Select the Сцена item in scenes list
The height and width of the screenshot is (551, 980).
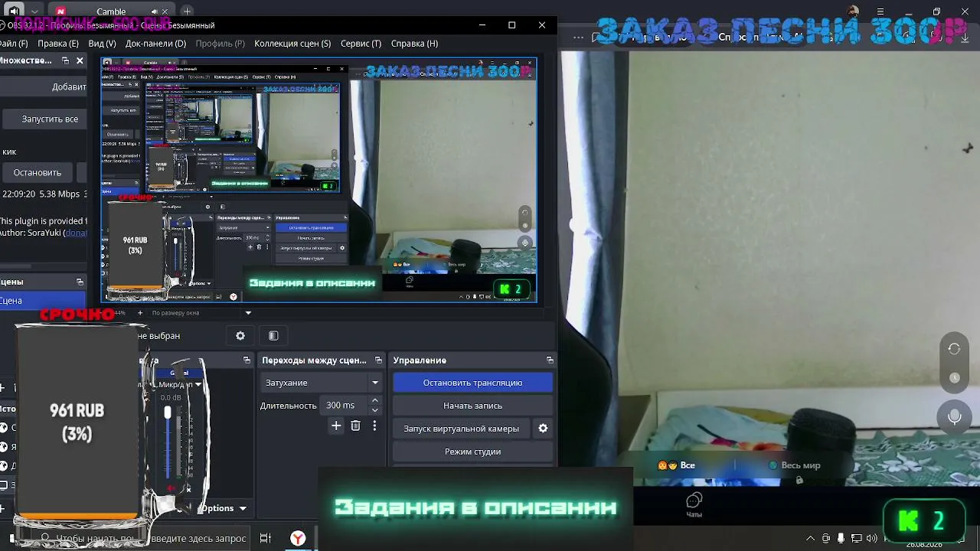(42, 301)
